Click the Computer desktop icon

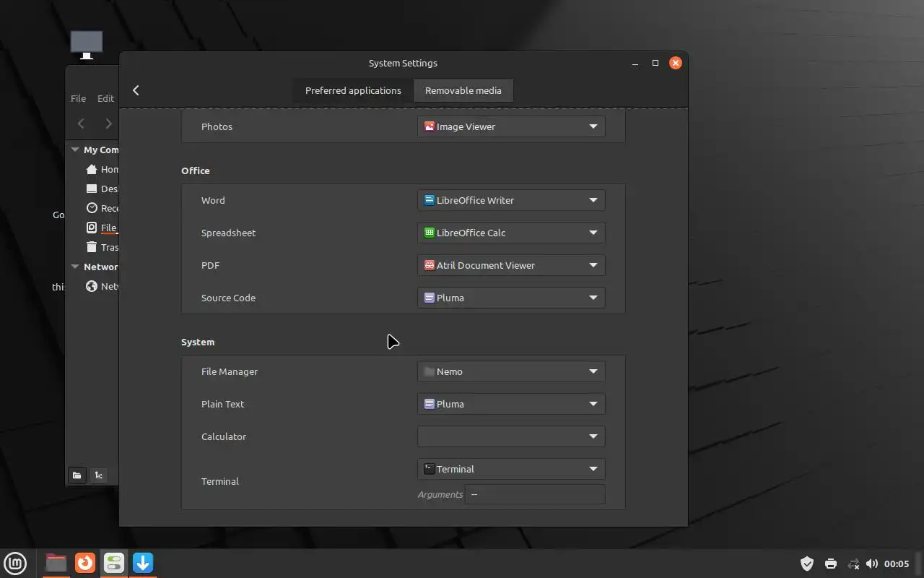[87, 45]
